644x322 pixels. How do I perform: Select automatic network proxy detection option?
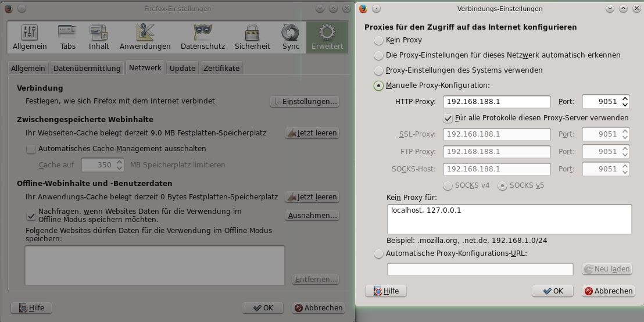pyautogui.click(x=378, y=55)
